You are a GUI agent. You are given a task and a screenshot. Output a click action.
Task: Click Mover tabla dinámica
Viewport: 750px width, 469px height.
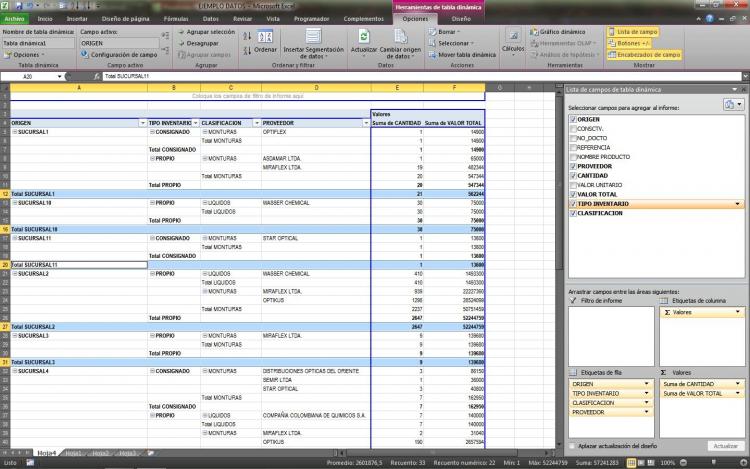click(462, 55)
